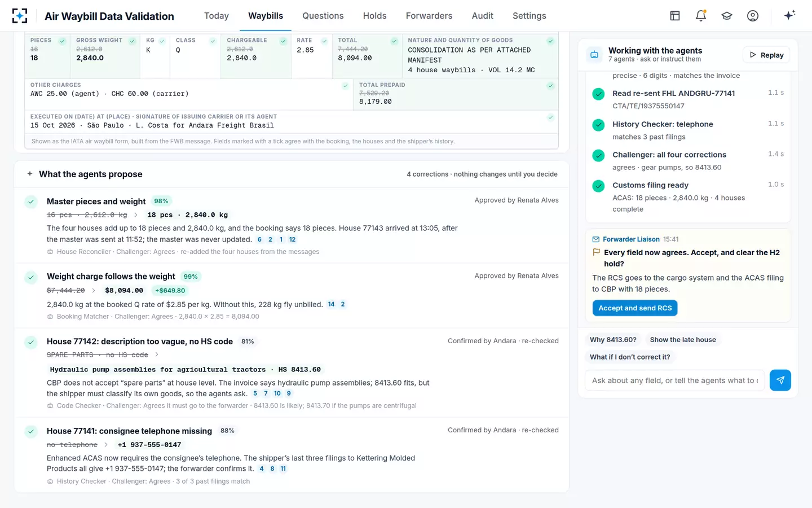Toggle check on Master pieces and weight correction
This screenshot has width=812, height=508.
31,202
